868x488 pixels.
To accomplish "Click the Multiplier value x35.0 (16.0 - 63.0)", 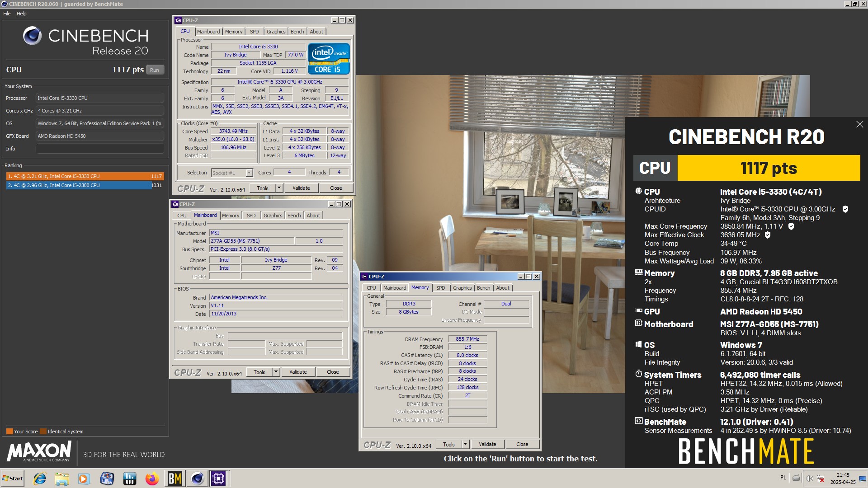I will tap(234, 139).
